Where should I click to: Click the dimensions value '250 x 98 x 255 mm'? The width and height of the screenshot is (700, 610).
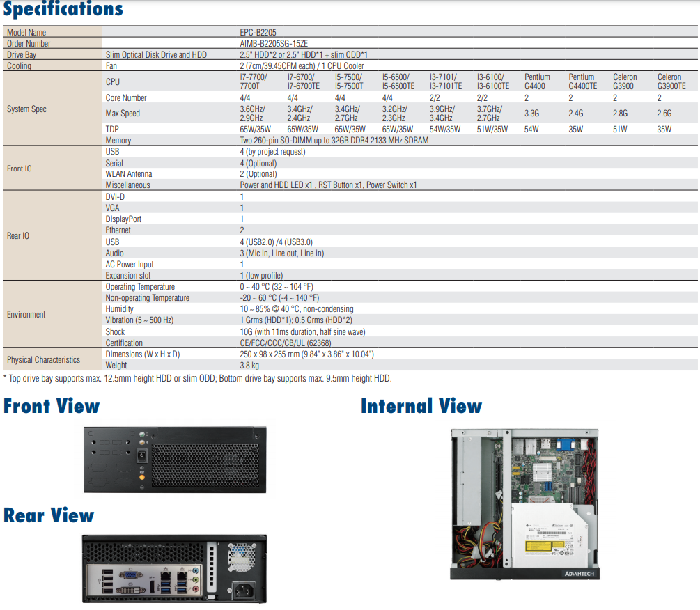[306, 354]
